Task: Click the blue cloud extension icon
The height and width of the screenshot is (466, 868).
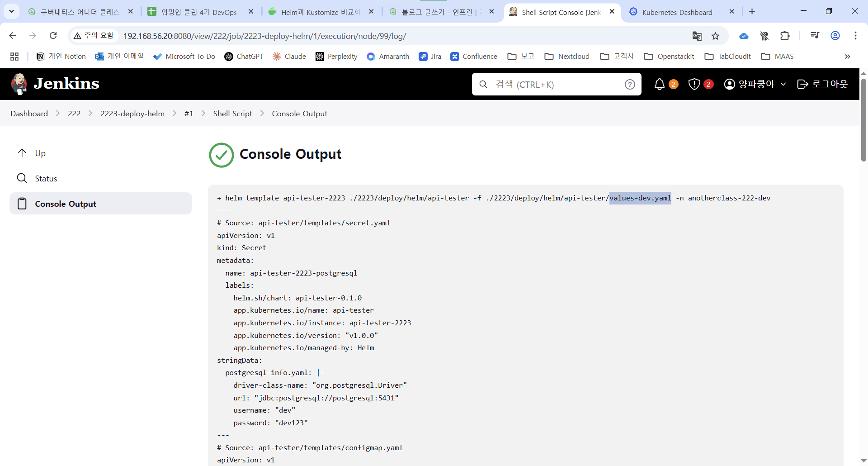Action: [744, 36]
